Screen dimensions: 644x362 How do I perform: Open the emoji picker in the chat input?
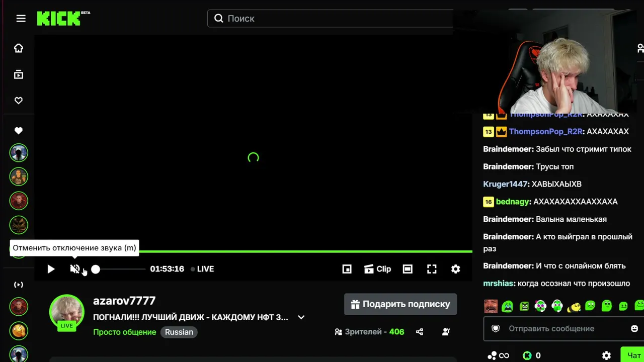[x=634, y=328]
